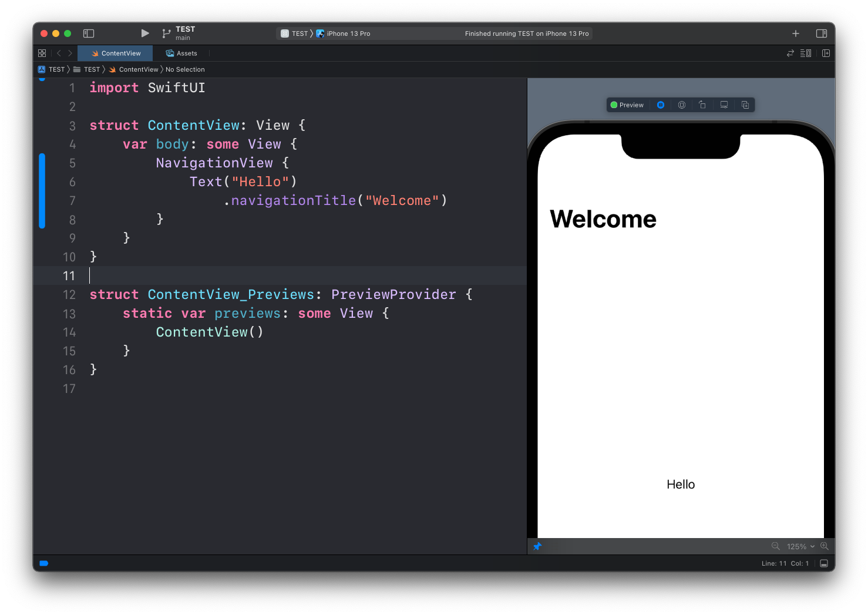Viewport: 868px width, 615px height.
Task: Toggle the left navigator sidebar
Action: click(89, 33)
